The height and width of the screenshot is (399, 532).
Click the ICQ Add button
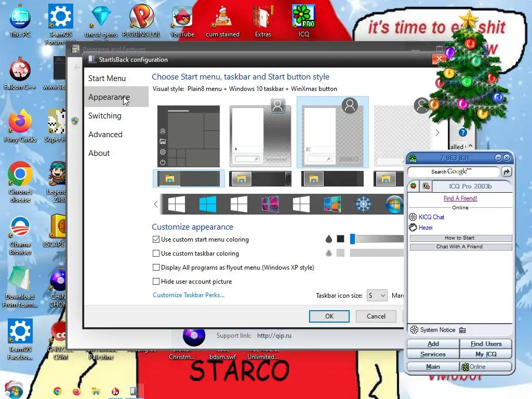point(433,344)
